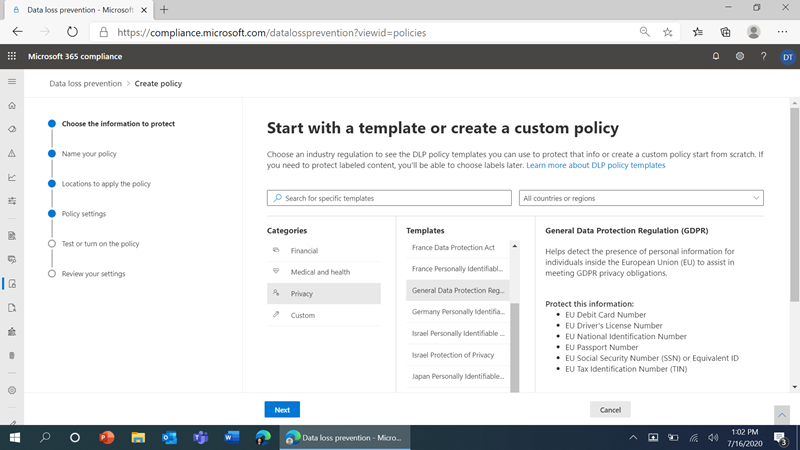Go to Policy settings step
The image size is (800, 450).
(x=84, y=214)
